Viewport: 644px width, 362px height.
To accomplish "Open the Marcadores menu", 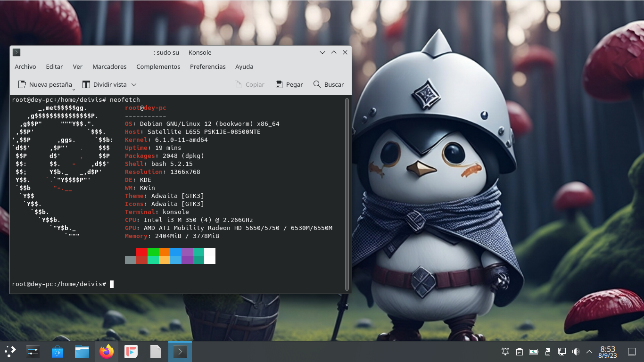I will (109, 66).
